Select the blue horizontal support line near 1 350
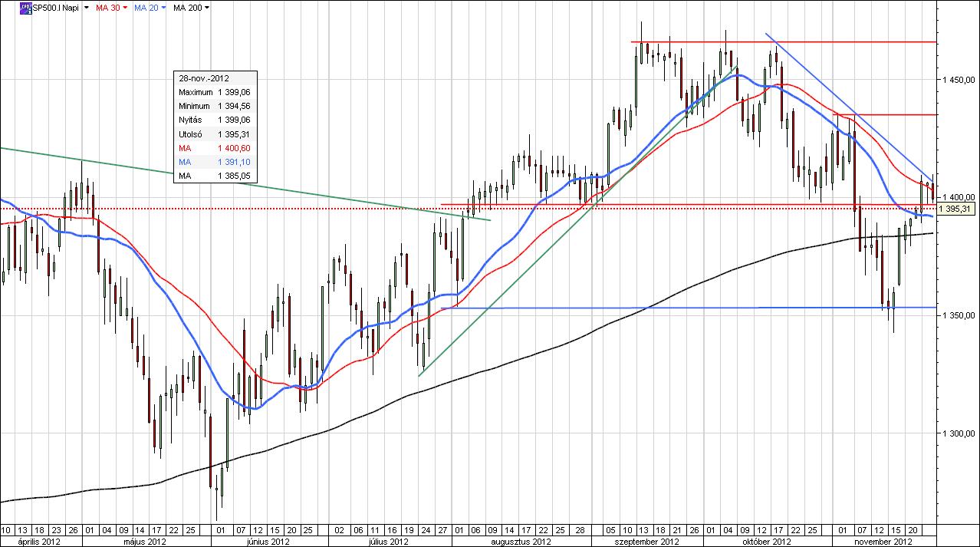This screenshot has height=547, width=980. coord(689,308)
